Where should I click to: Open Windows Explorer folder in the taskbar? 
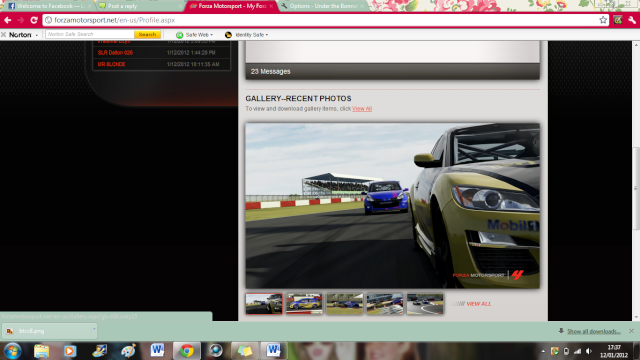[x=41, y=351]
